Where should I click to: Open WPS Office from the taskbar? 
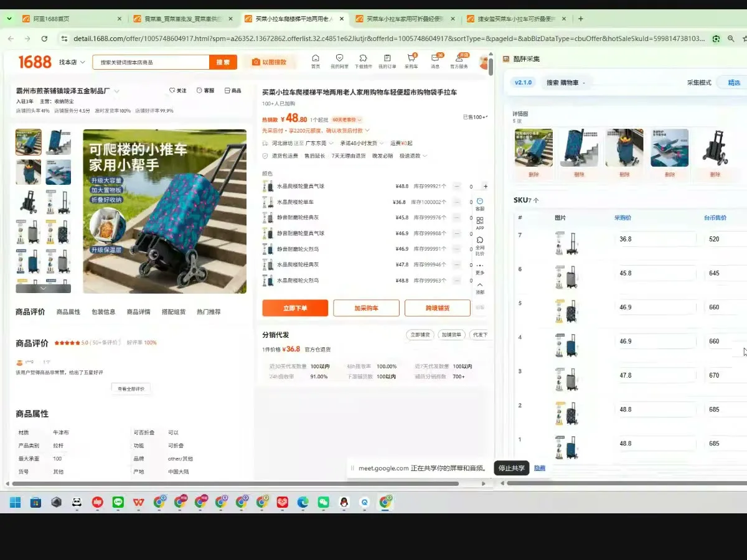[x=138, y=502]
